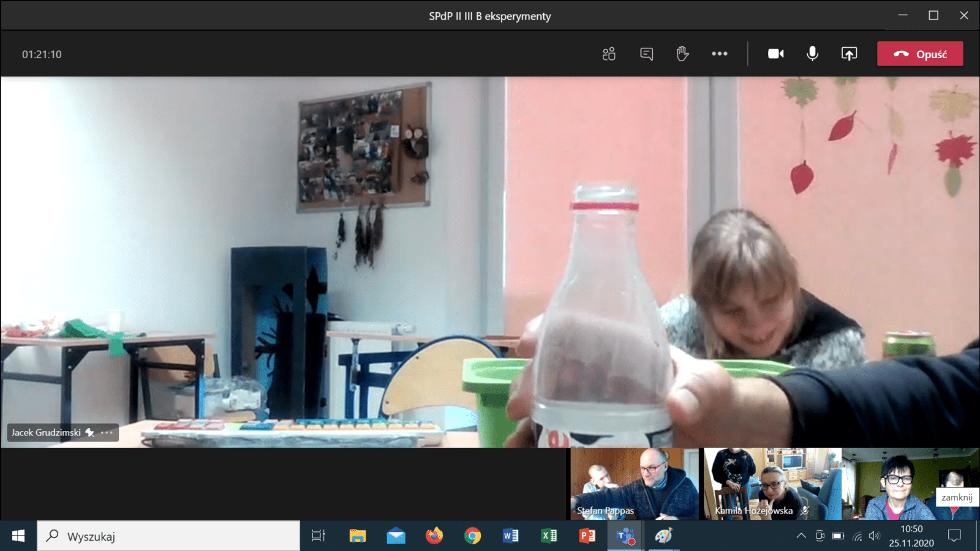Image resolution: width=980 pixels, height=551 pixels.
Task: Click the muted microphone icon by Kamila Hozejowska
Action: 805,510
